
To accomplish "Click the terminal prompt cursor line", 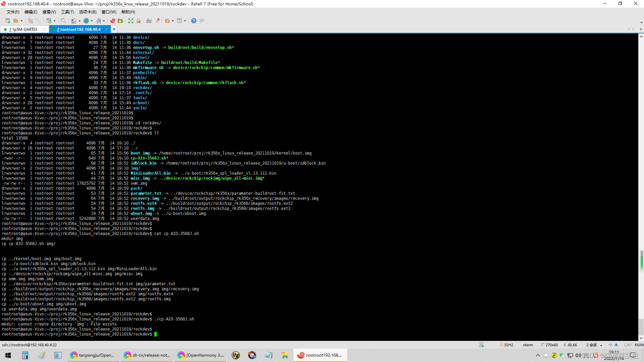I will (x=78, y=334).
